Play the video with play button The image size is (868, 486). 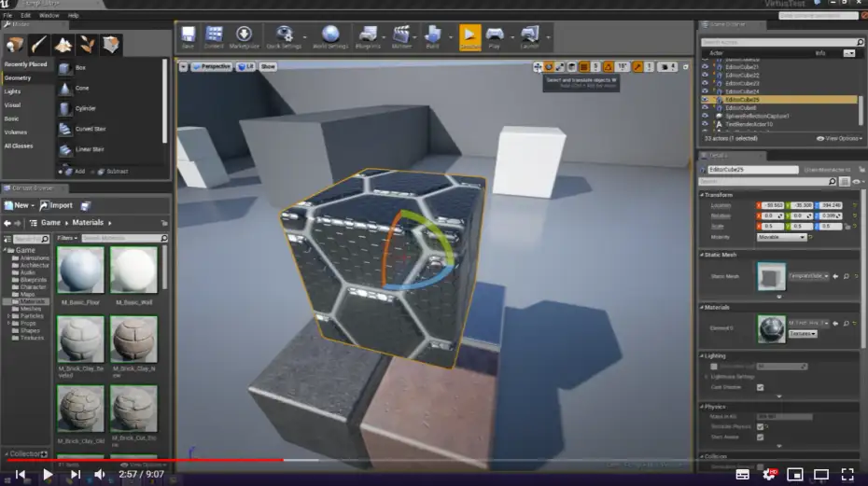48,475
